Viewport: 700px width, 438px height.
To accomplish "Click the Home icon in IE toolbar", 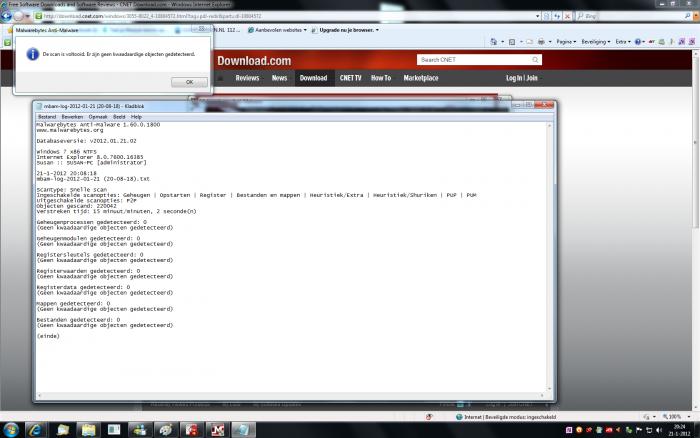I will tap(493, 42).
